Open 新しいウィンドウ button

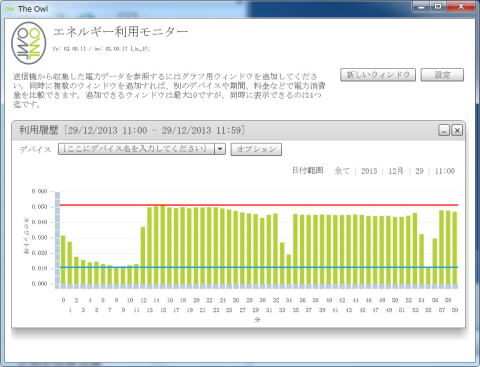click(378, 75)
